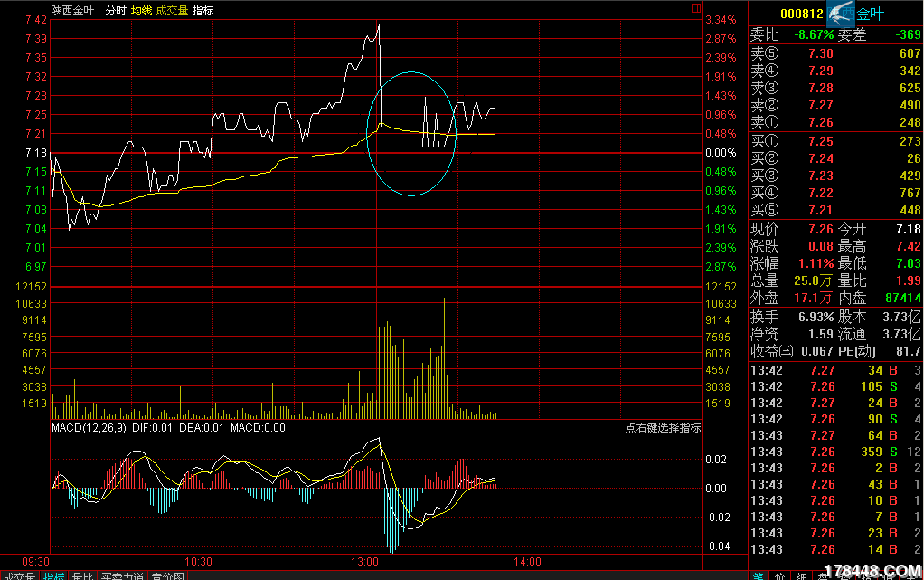Switch to the 指标 tab at bottom

click(x=54, y=575)
